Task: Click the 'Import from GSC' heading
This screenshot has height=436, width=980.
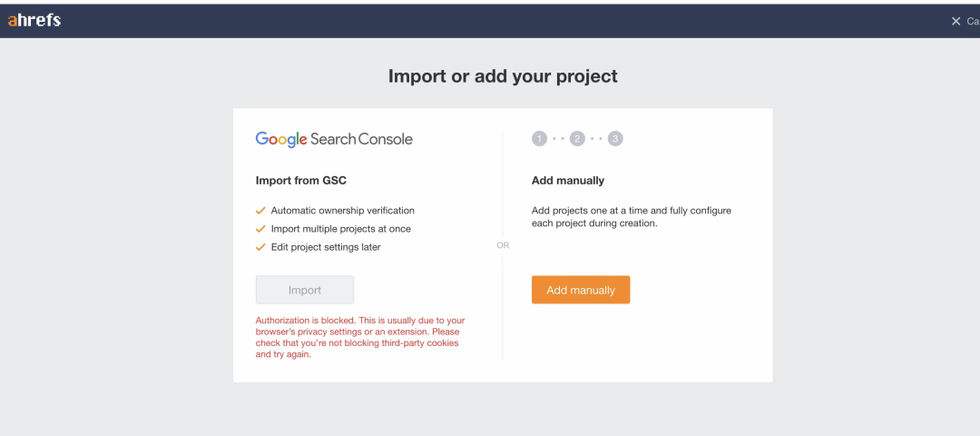Action: pyautogui.click(x=300, y=181)
